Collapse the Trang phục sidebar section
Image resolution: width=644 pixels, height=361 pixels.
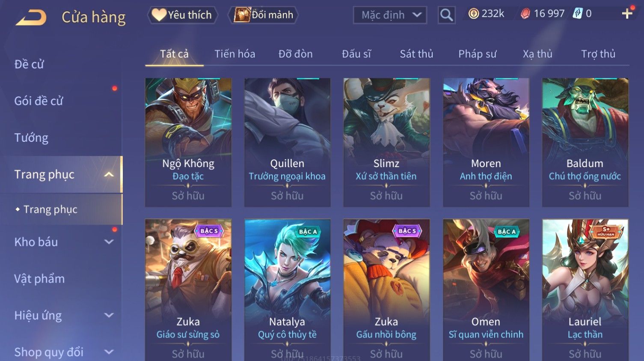click(x=109, y=174)
